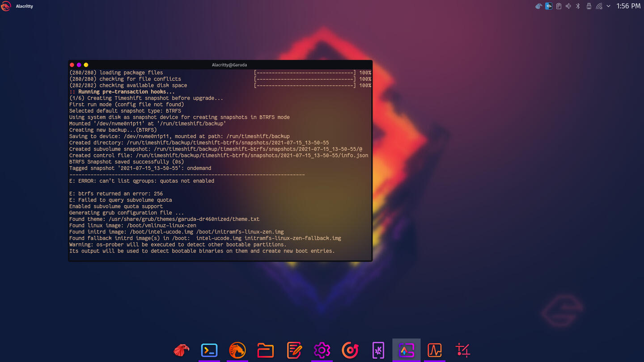Click the orange circular-arrow dock icon
This screenshot has width=644, height=362.
pos(350,350)
